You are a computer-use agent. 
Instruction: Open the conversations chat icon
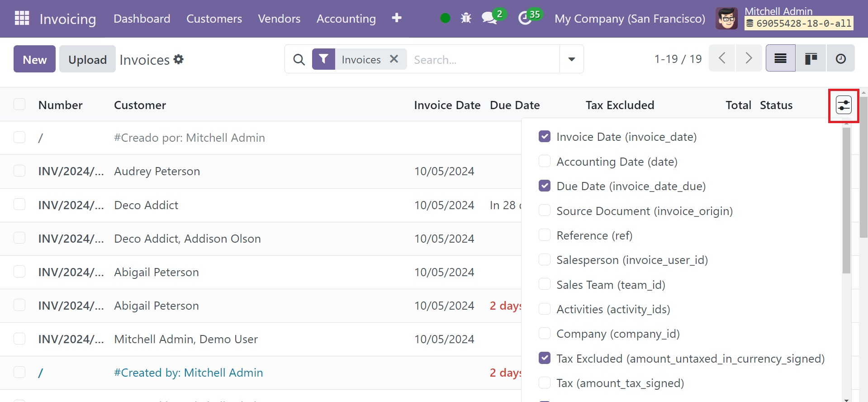tap(489, 18)
